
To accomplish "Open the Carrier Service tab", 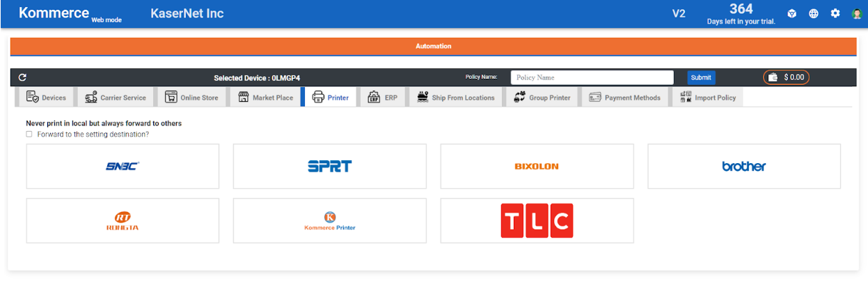I will coord(116,98).
